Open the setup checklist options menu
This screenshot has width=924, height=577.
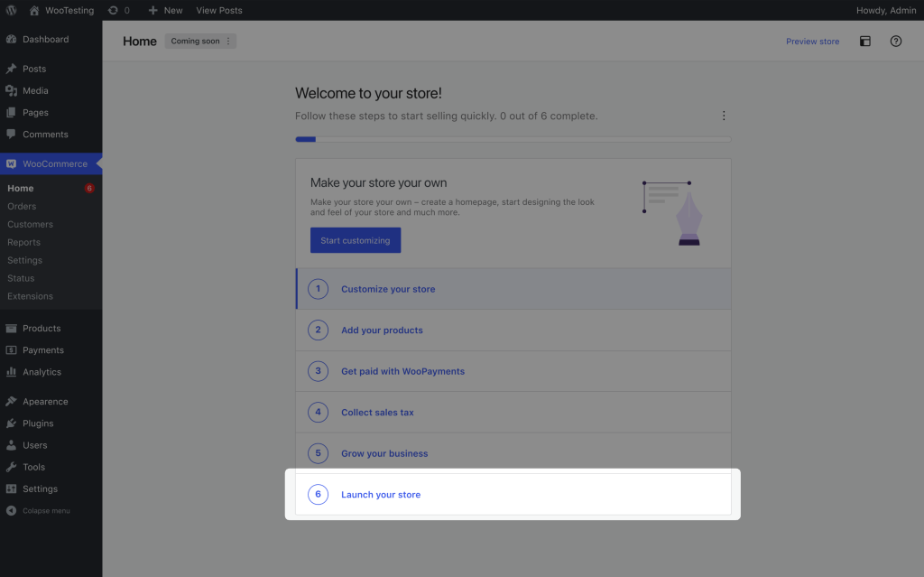(723, 116)
